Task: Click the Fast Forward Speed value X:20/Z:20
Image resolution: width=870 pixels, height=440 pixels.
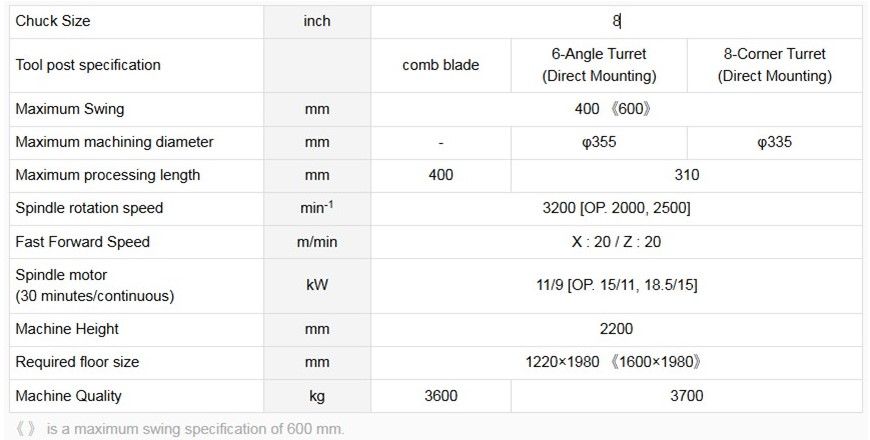Action: point(613,241)
